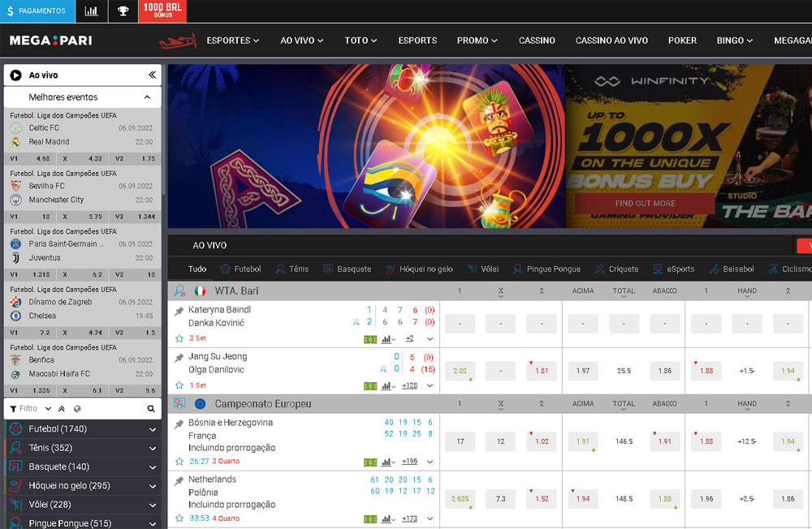The image size is (812, 529).
Task: Expand the Vôlei (228) category
Action: 153,505
